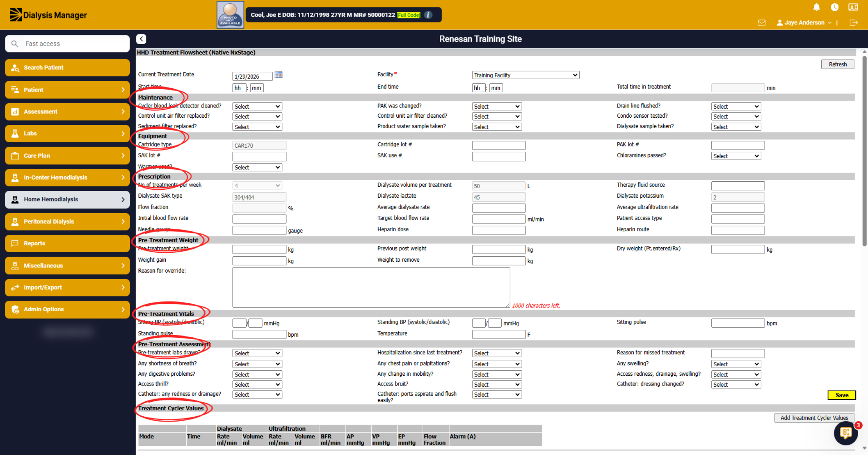Click the Start time hh field
This screenshot has height=455, width=868.
pyautogui.click(x=239, y=88)
